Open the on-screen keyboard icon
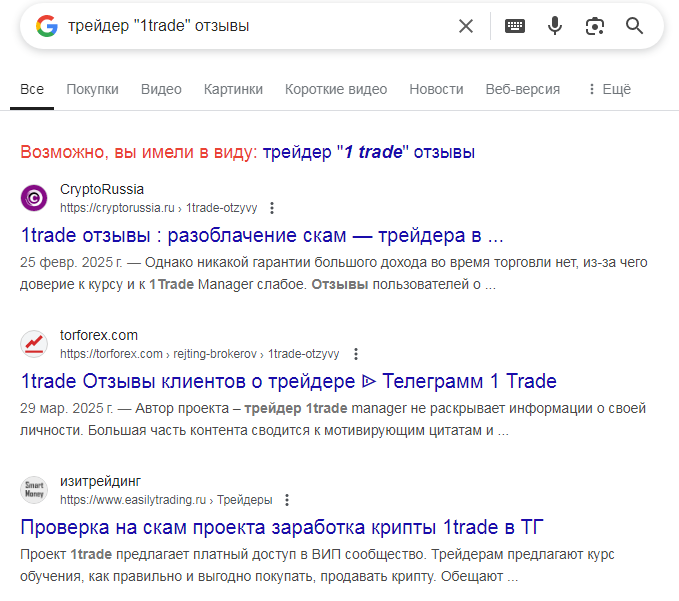Viewport: 679px width, 601px height. click(x=515, y=26)
